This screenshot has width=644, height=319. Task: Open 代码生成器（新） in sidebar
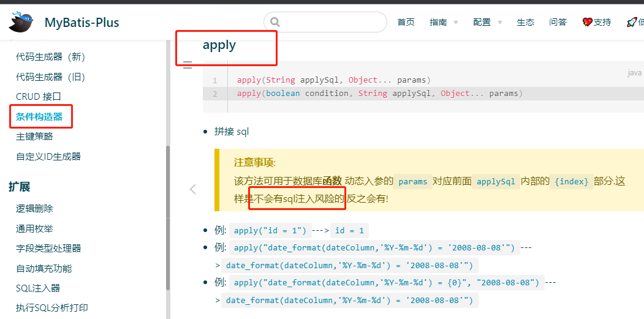tap(50, 57)
